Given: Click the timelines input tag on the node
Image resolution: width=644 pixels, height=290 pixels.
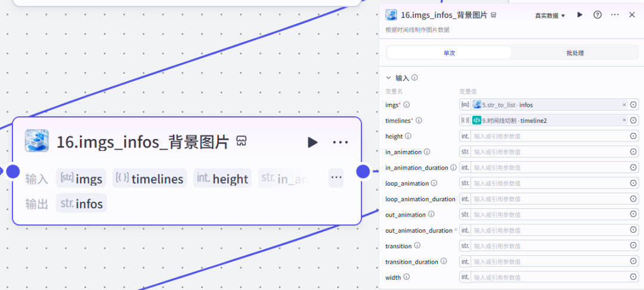Looking at the screenshot, I should pyautogui.click(x=150, y=178).
